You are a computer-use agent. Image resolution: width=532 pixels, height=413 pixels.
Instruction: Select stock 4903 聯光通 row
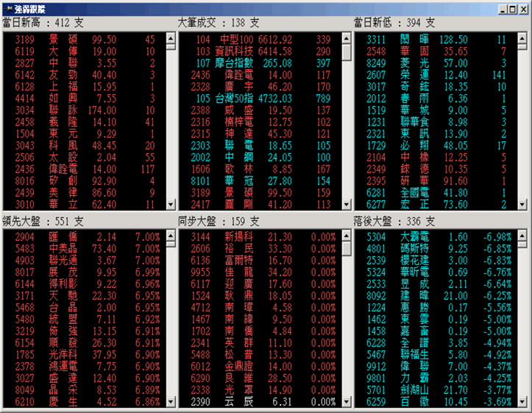point(85,261)
